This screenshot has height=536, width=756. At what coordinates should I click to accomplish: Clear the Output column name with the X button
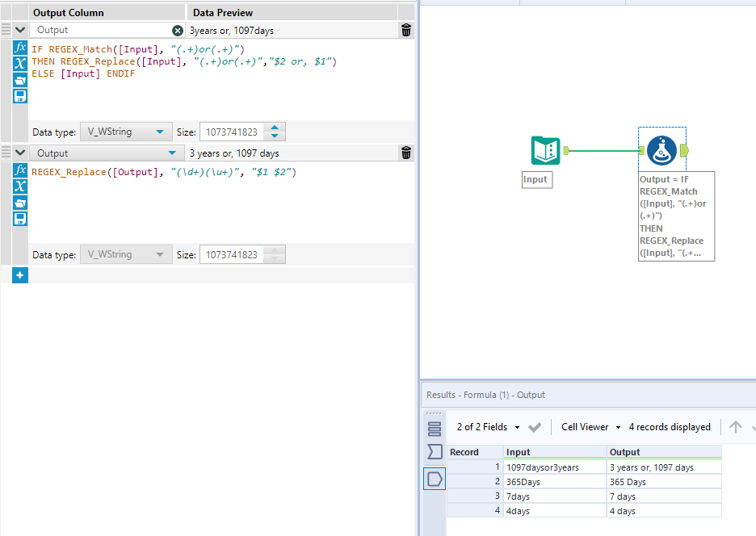(177, 30)
